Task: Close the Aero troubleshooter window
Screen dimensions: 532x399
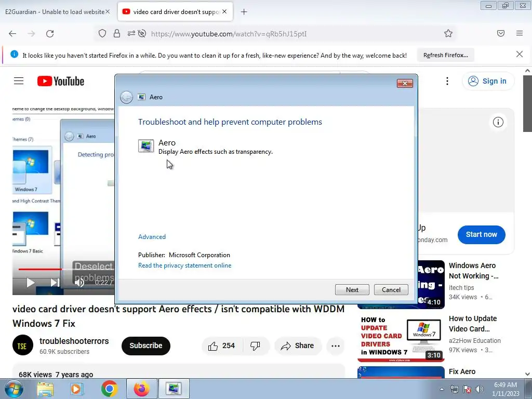Action: click(x=405, y=84)
